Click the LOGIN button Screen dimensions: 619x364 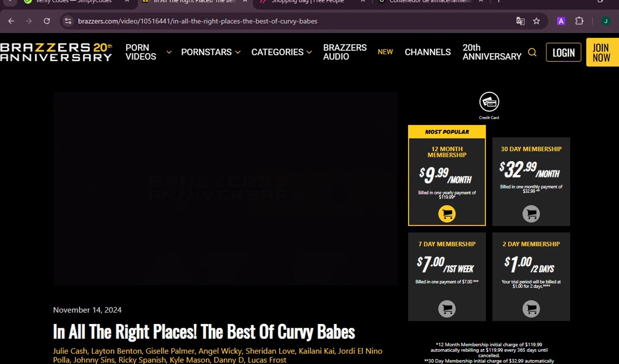563,52
